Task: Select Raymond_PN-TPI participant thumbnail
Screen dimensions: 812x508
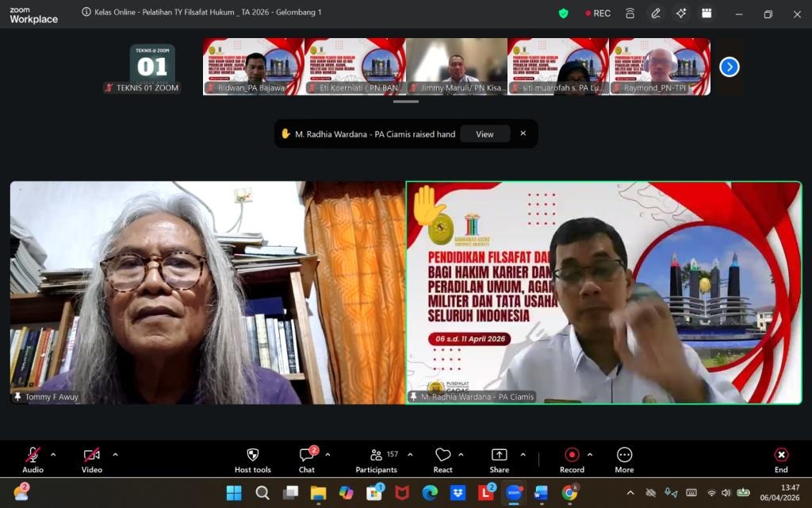Action: 660,67
